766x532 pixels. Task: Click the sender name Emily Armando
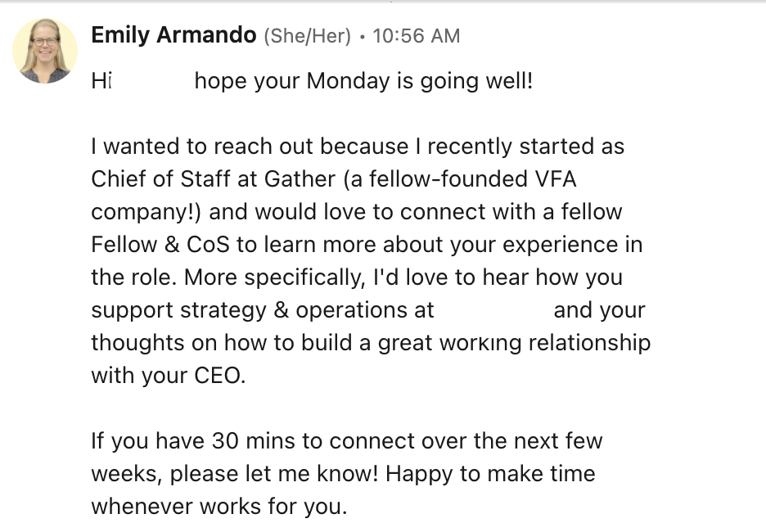173,35
